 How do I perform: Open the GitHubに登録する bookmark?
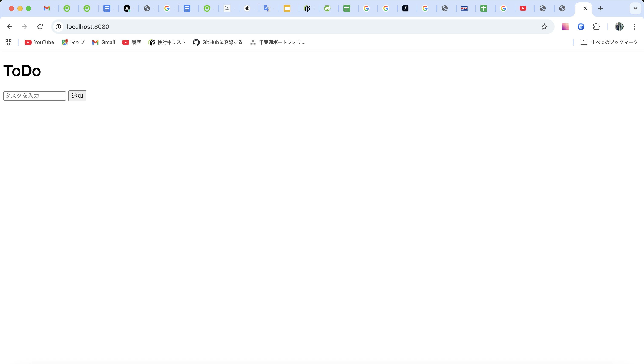click(x=217, y=42)
